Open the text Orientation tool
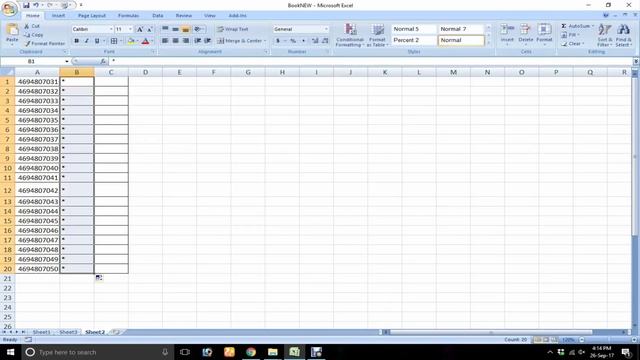Image resolution: width=640 pixels, height=360 pixels. click(198, 29)
